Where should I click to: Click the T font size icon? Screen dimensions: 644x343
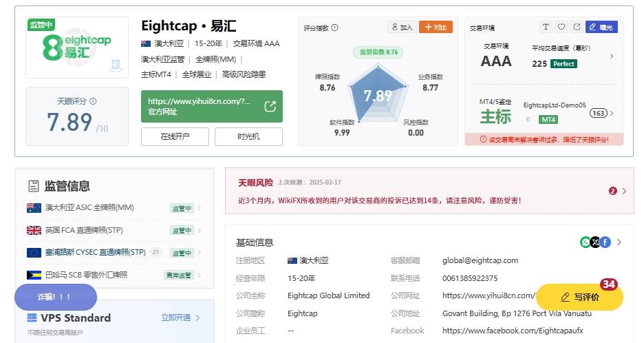point(546,27)
